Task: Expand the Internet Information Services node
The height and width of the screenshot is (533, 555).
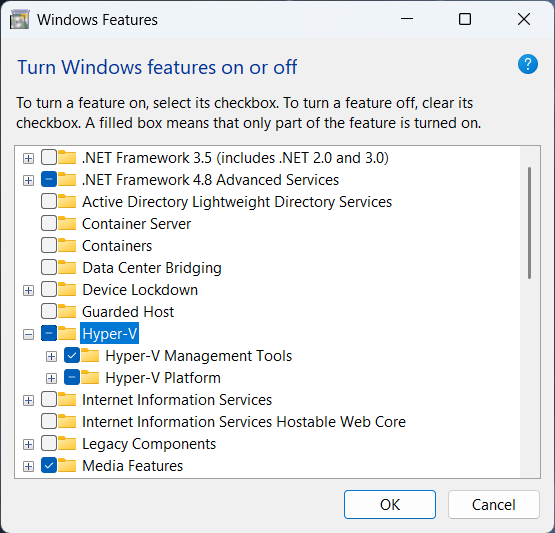Action: (28, 400)
